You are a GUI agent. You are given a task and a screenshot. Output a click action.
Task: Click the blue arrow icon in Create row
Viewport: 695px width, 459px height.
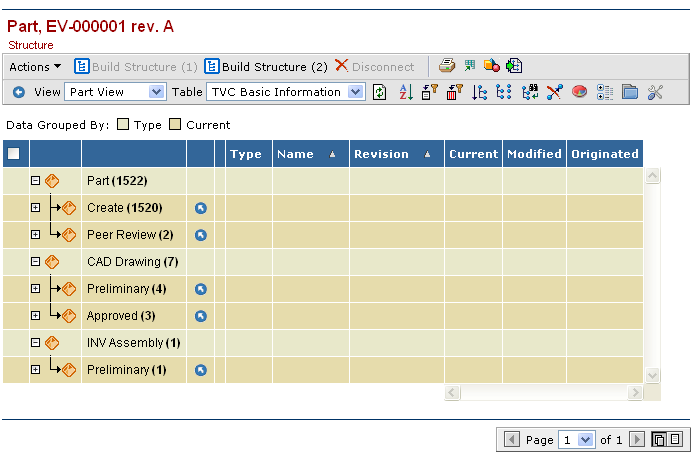(x=200, y=208)
